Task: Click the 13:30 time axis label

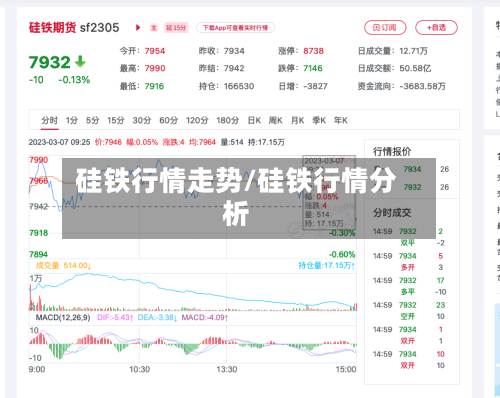Action: [x=227, y=369]
